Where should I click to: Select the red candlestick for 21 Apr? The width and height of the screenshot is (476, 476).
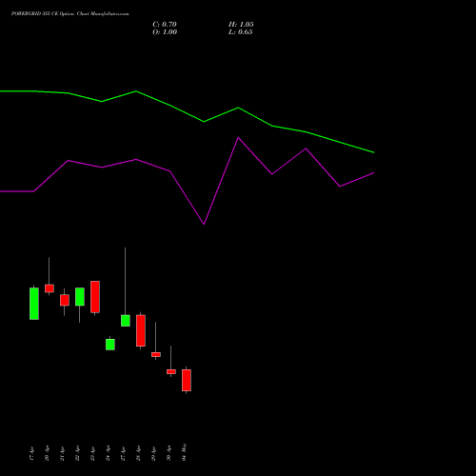65,300
